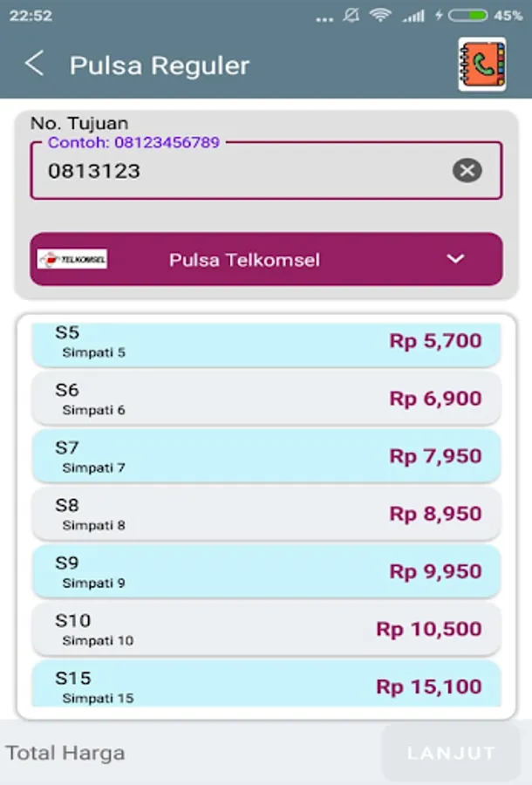Tap the Wi-Fi status icon
This screenshot has width=532, height=785.
[380, 16]
